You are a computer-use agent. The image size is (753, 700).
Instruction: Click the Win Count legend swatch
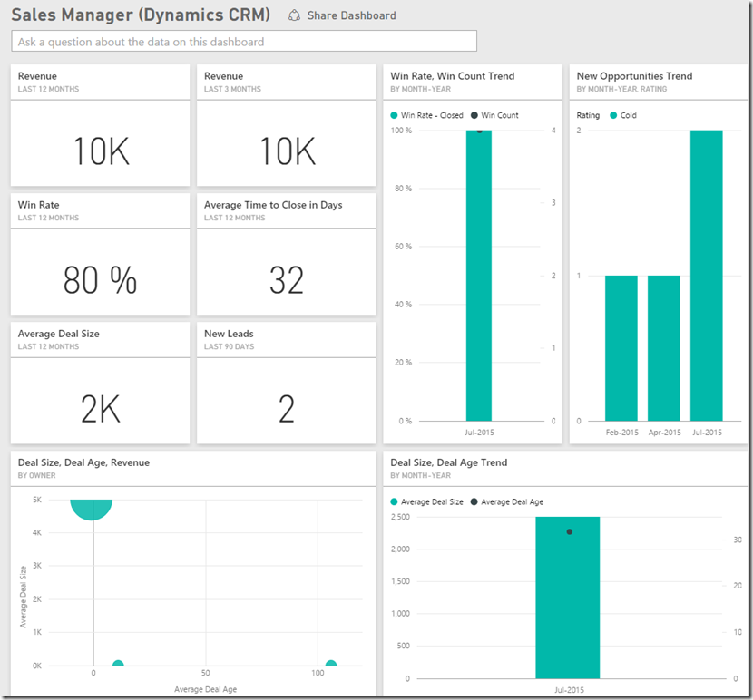tap(474, 115)
